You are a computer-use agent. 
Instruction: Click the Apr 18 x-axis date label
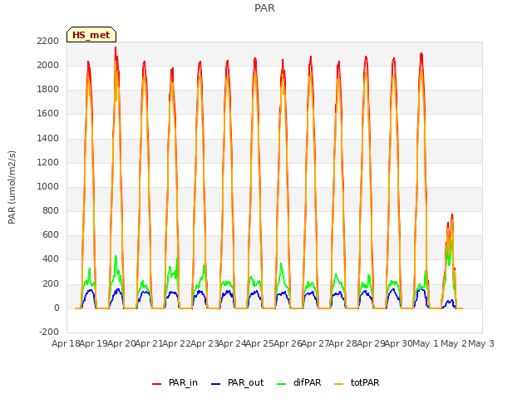point(66,343)
